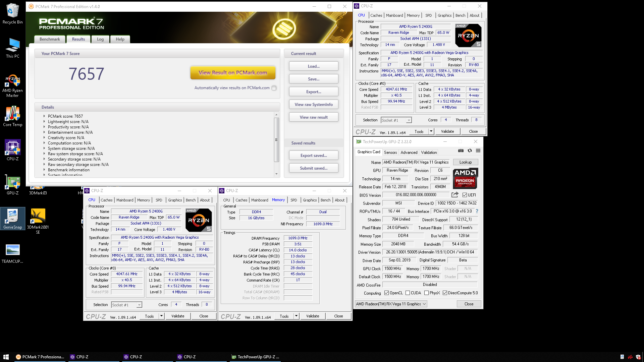Toggle the UEFI checkbox in GPU-Z
The width and height of the screenshot is (644, 362).
pyautogui.click(x=465, y=195)
